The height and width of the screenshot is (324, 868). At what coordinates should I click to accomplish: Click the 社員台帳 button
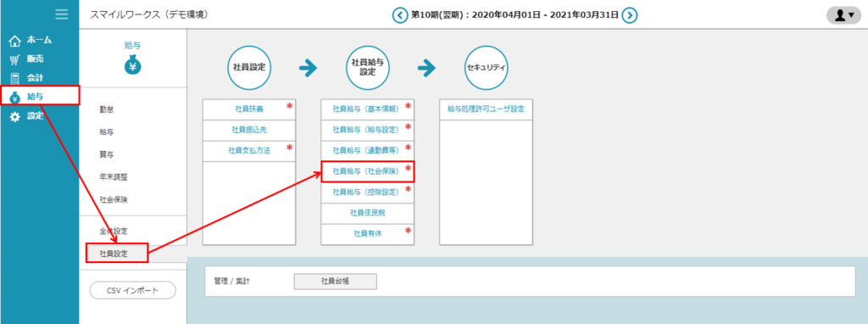click(336, 281)
